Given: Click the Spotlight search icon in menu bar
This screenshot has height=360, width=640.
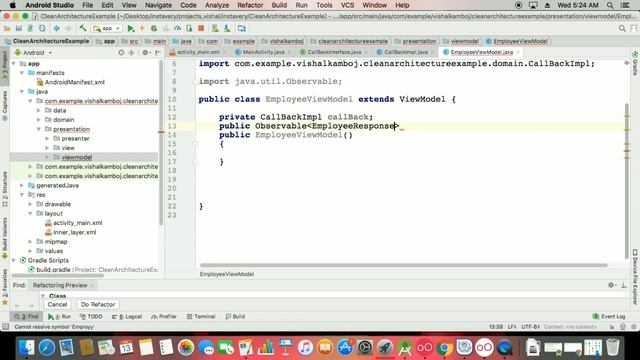Looking at the screenshot, I should 610,5.
